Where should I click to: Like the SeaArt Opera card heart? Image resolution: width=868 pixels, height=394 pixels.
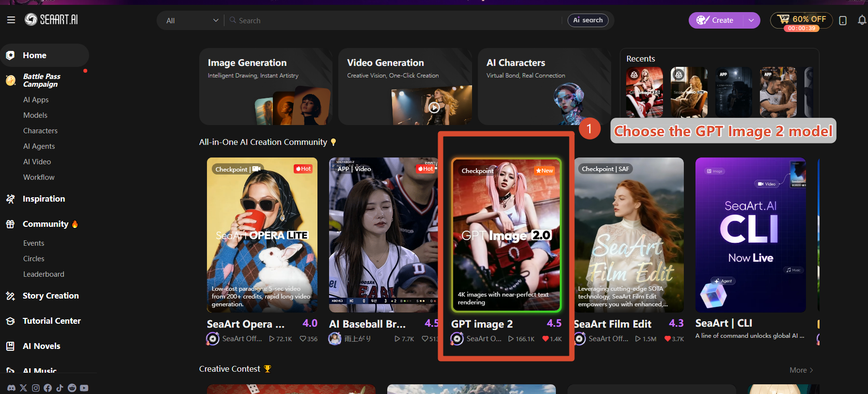point(303,339)
